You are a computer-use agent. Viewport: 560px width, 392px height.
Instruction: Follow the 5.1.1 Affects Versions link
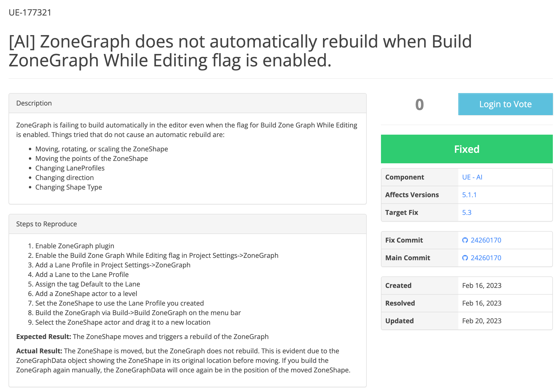pos(469,195)
